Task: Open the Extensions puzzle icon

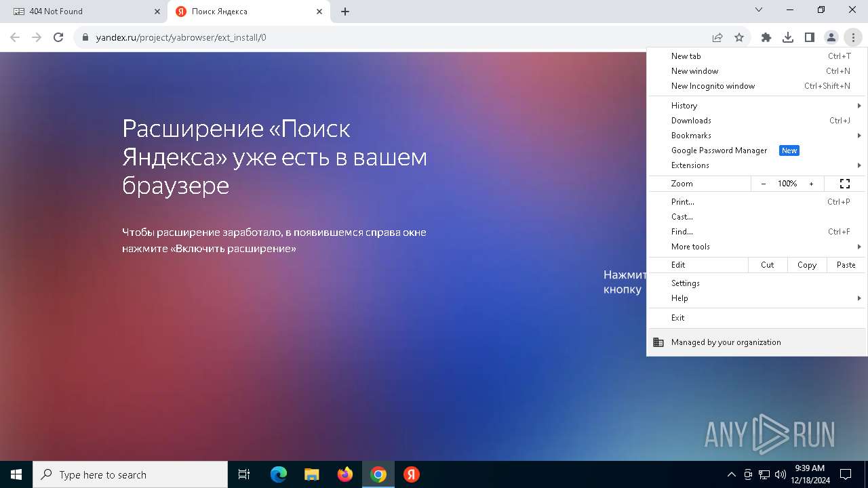Action: point(766,37)
